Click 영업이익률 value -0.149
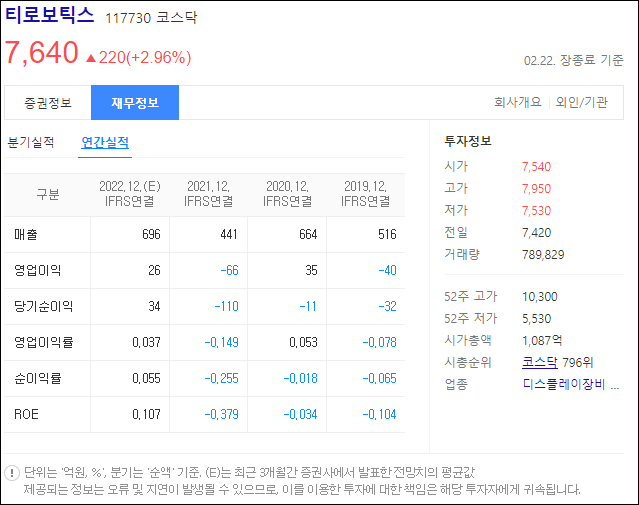 click(x=221, y=342)
